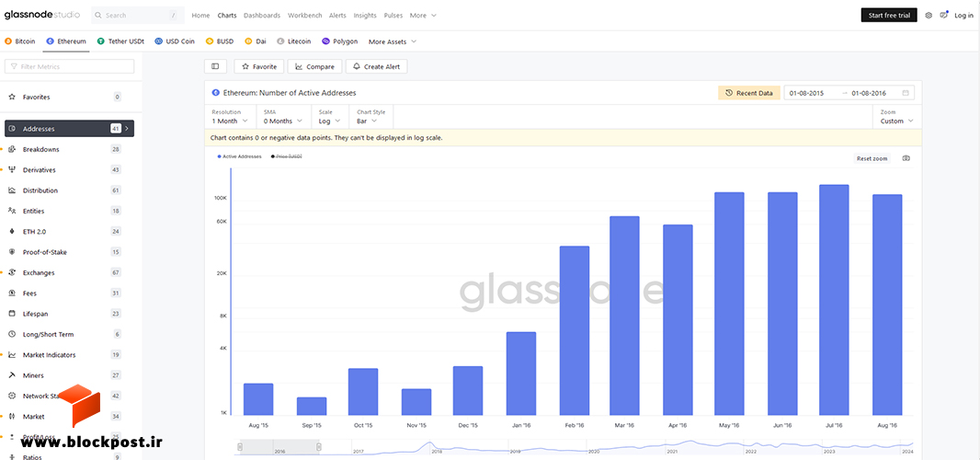Open the Resolution 1 Month dropdown

pyautogui.click(x=230, y=117)
